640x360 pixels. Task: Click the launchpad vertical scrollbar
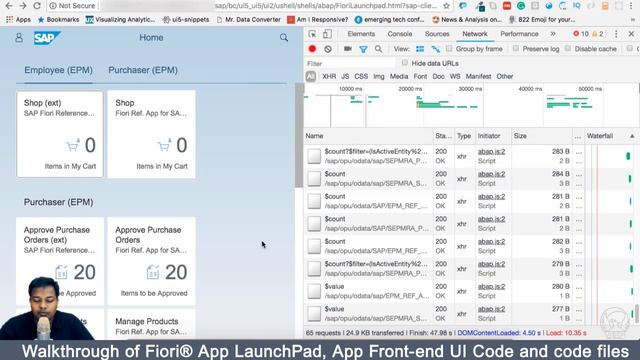(299, 135)
